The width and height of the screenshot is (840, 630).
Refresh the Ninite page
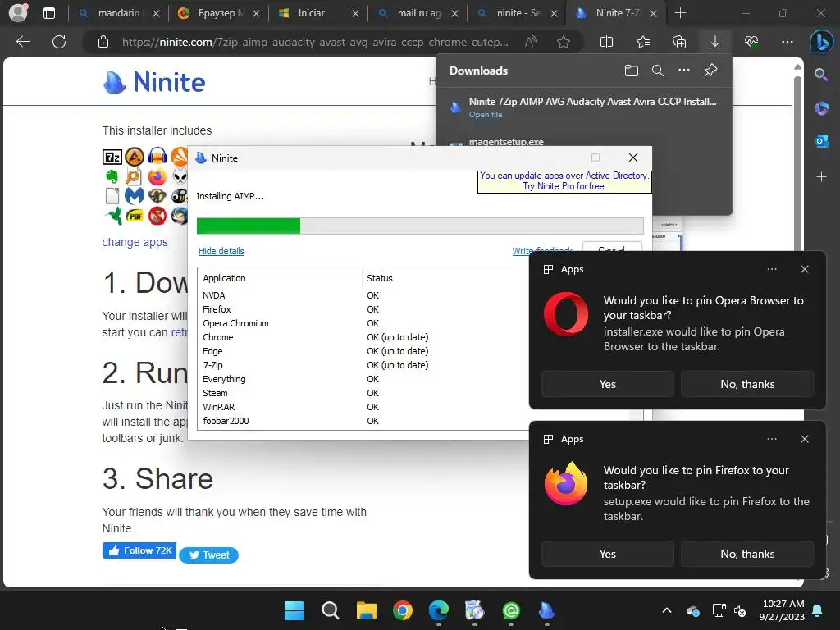[59, 42]
